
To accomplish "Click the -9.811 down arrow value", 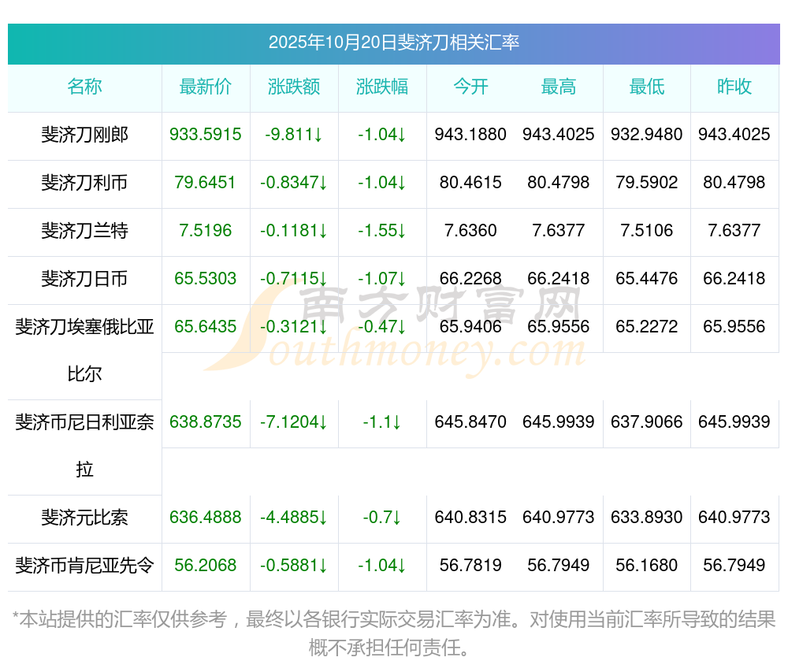I will pyautogui.click(x=294, y=135).
